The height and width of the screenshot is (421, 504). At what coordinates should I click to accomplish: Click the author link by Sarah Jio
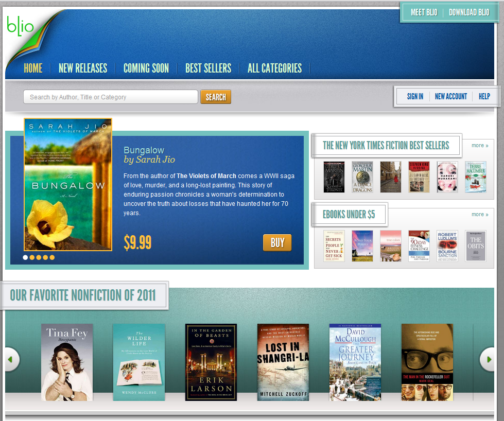(x=149, y=160)
